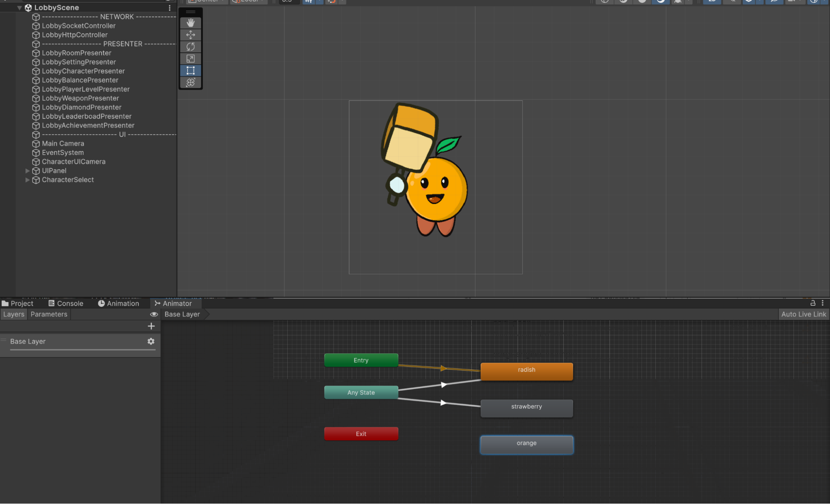Select the Rotate tool
The image size is (830, 504).
(191, 47)
